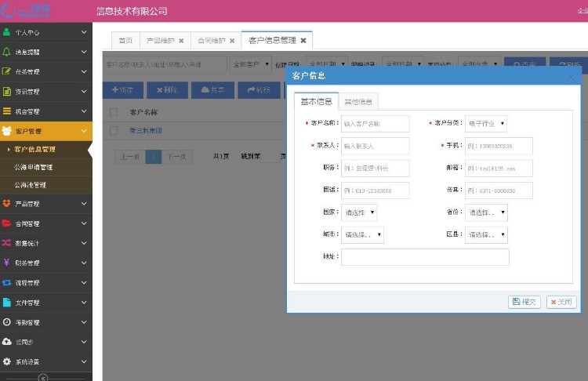
Task: Click the 财务管理 yen icon
Action: click(6, 263)
